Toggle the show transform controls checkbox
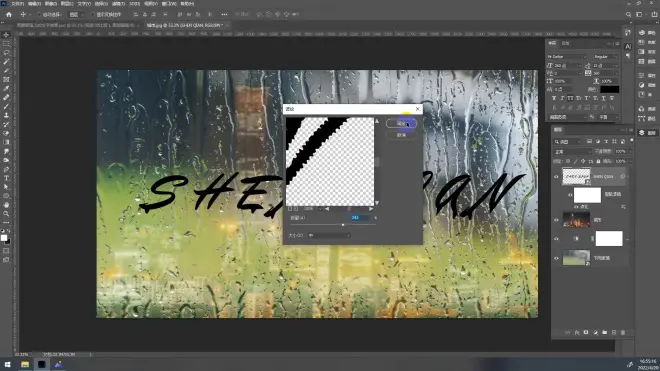The image size is (660, 371). [x=93, y=14]
